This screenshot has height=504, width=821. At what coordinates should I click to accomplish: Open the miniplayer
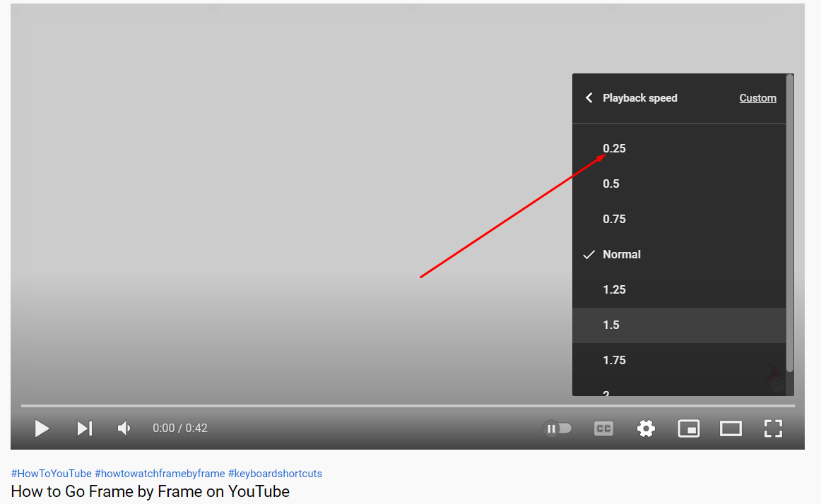(x=689, y=428)
